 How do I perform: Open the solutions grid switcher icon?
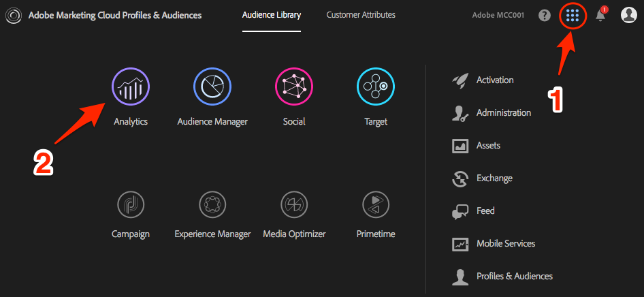(572, 16)
